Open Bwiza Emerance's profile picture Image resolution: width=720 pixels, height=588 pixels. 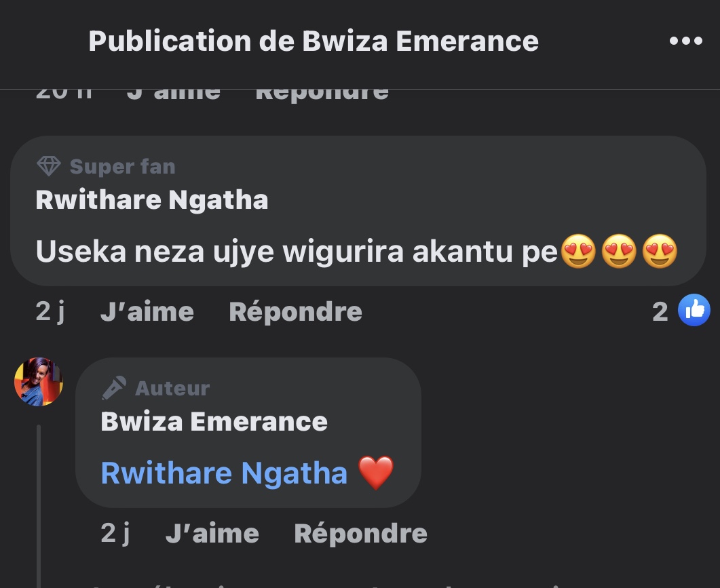click(x=39, y=382)
